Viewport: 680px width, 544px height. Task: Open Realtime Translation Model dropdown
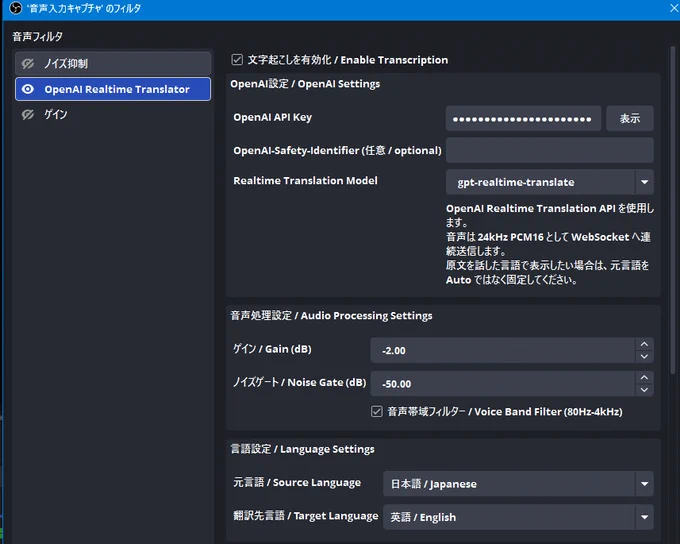tap(549, 182)
